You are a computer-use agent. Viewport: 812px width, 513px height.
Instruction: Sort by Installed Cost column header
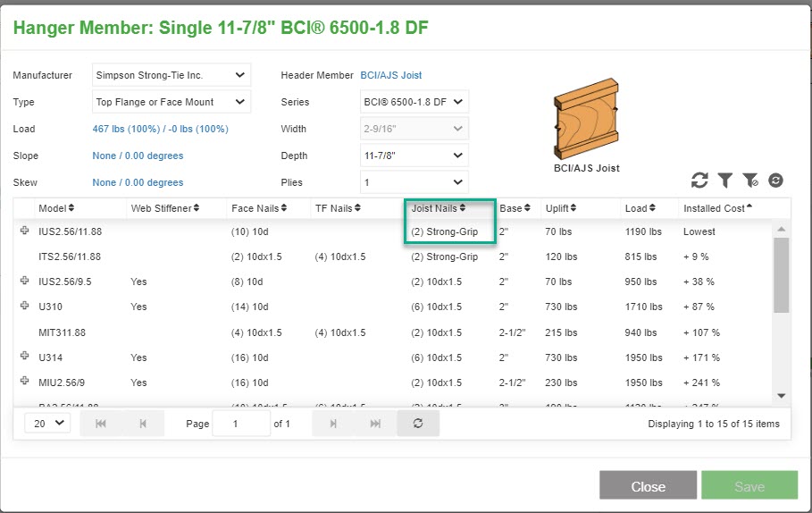(x=717, y=208)
